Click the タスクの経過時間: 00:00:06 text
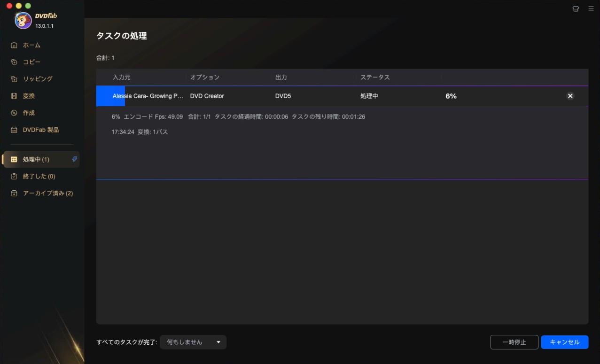This screenshot has width=600, height=364. pos(251,116)
